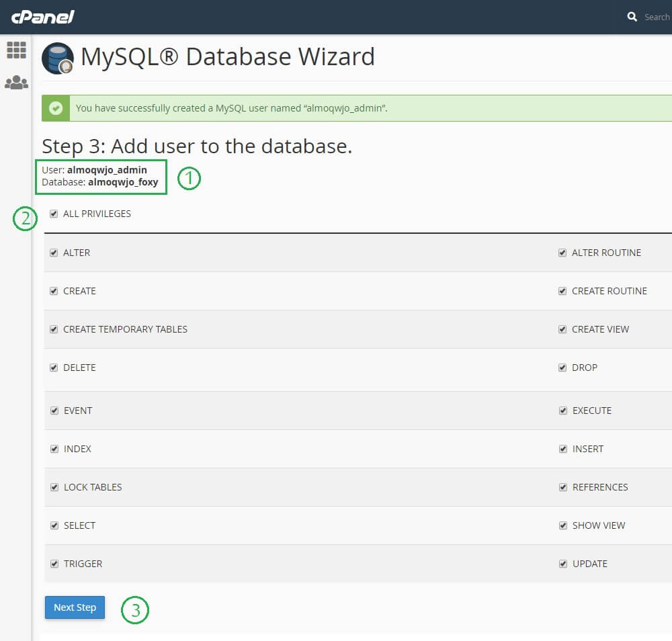
Task: Click the MySQL® Database Wizard title
Action: 228,57
